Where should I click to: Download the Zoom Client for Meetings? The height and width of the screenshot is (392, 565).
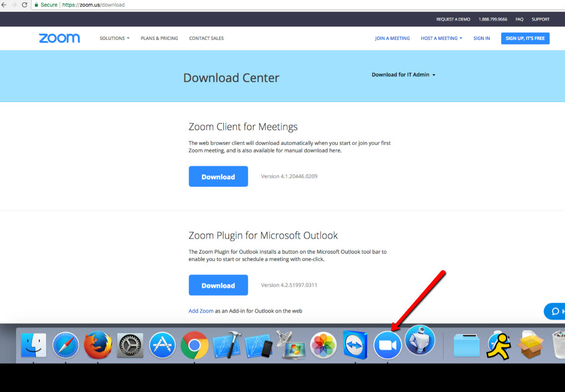(x=218, y=176)
